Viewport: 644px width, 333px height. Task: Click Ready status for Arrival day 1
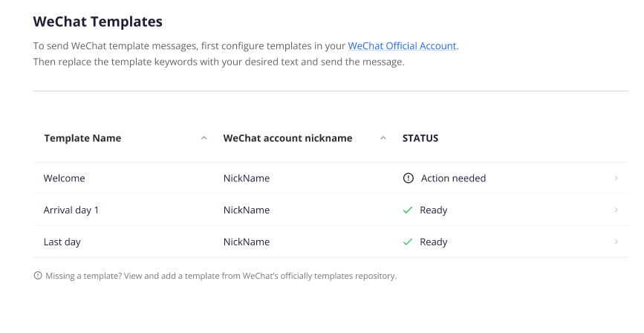[433, 210]
